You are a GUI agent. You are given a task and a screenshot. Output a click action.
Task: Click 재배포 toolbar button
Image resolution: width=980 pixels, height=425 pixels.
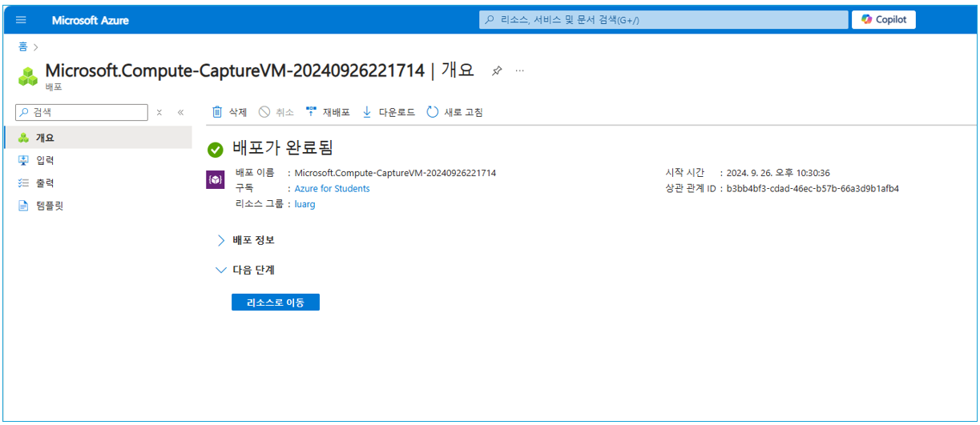328,112
